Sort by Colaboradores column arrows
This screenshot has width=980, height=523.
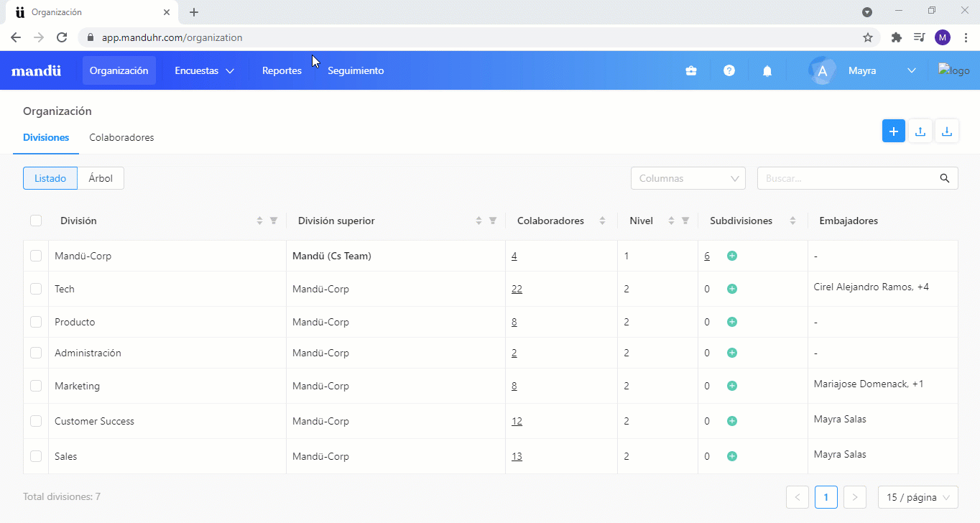pyautogui.click(x=602, y=221)
